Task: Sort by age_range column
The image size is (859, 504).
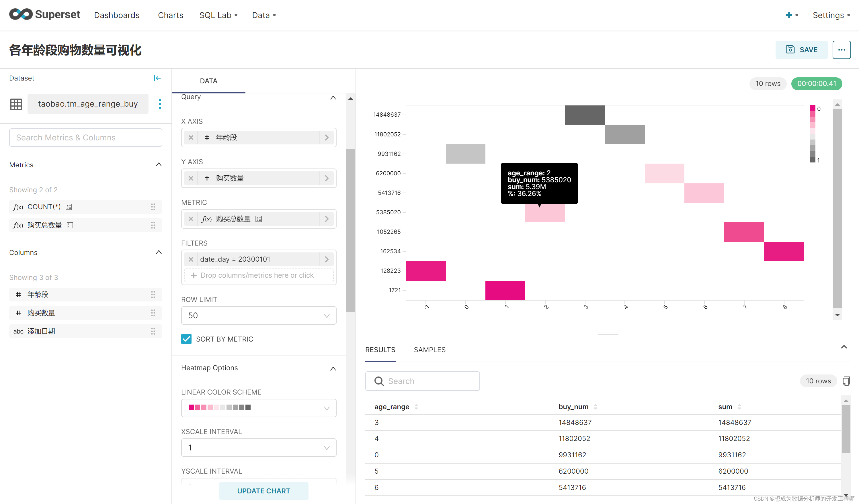Action: point(416,407)
